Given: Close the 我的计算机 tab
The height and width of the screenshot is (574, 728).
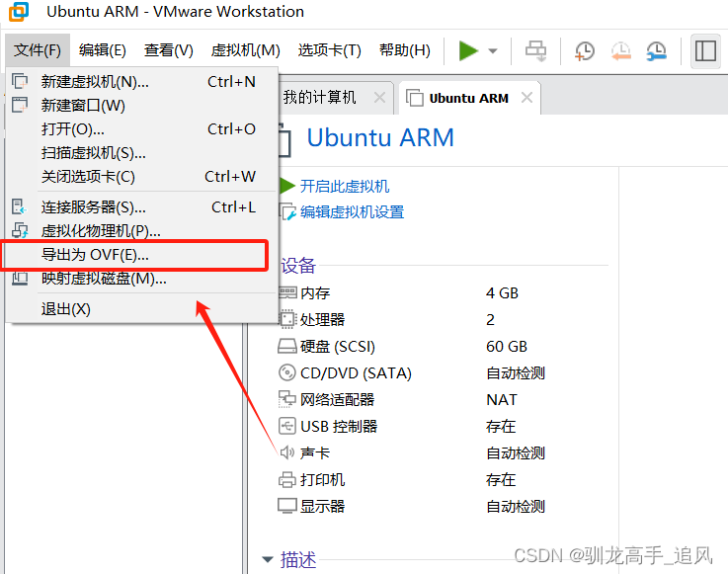Looking at the screenshot, I should (x=379, y=98).
